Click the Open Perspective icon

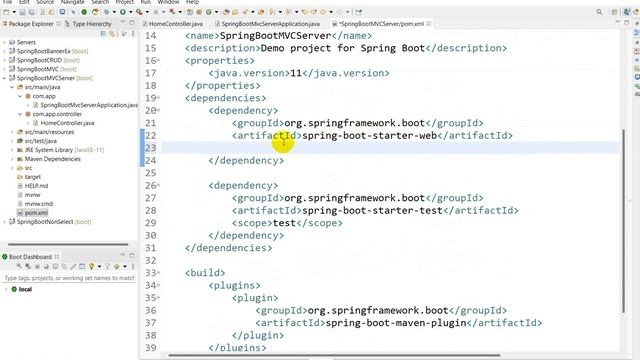(x=614, y=12)
